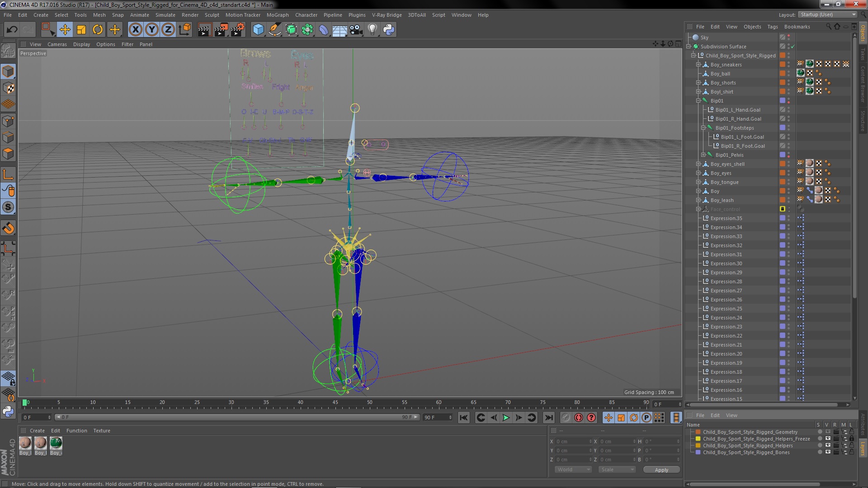Open the MoGraph menu
This screenshot has width=868, height=488.
coord(278,15)
